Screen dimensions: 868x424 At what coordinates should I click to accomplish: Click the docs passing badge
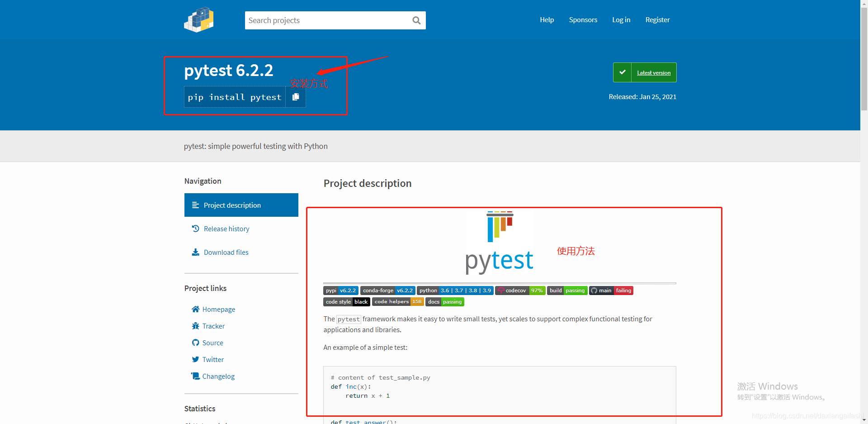[445, 302]
